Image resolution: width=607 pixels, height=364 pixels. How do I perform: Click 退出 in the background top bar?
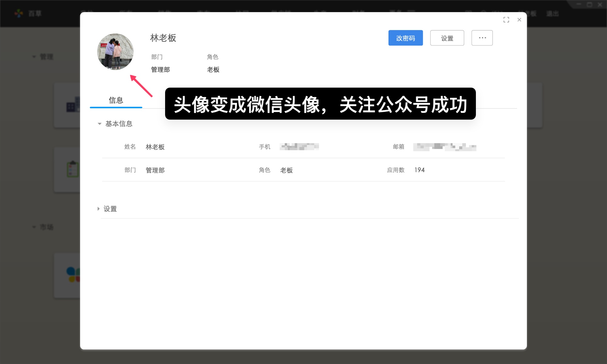point(552,14)
